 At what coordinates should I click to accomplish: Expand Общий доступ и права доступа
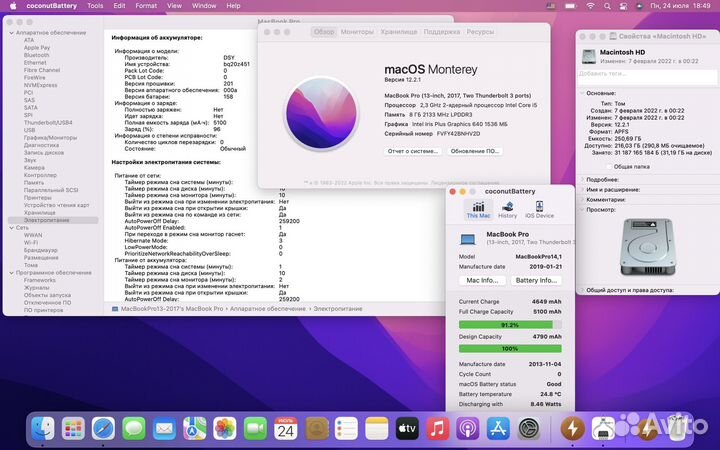(582, 290)
